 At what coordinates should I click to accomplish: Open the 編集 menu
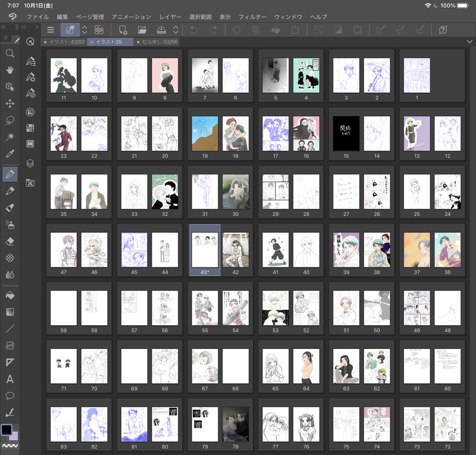click(62, 17)
